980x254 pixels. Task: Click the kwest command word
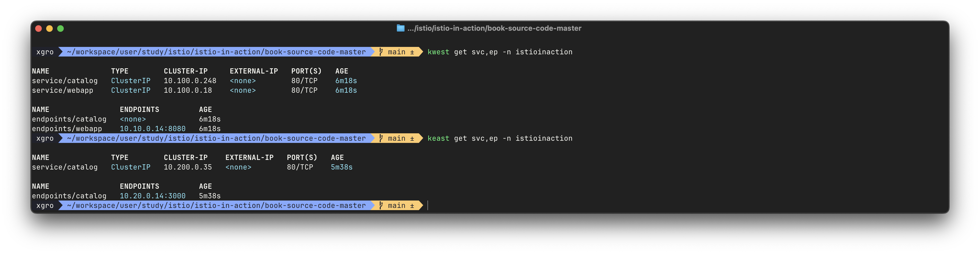point(438,52)
